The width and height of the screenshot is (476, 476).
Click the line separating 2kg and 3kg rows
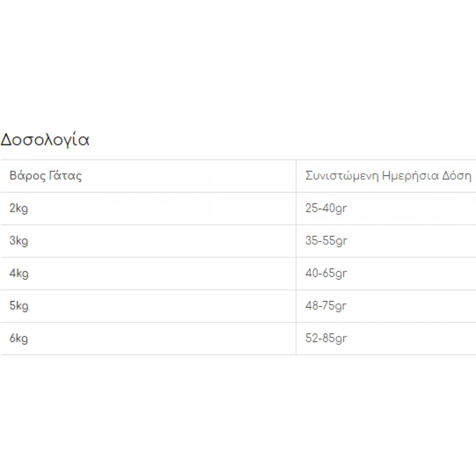pos(143,225)
